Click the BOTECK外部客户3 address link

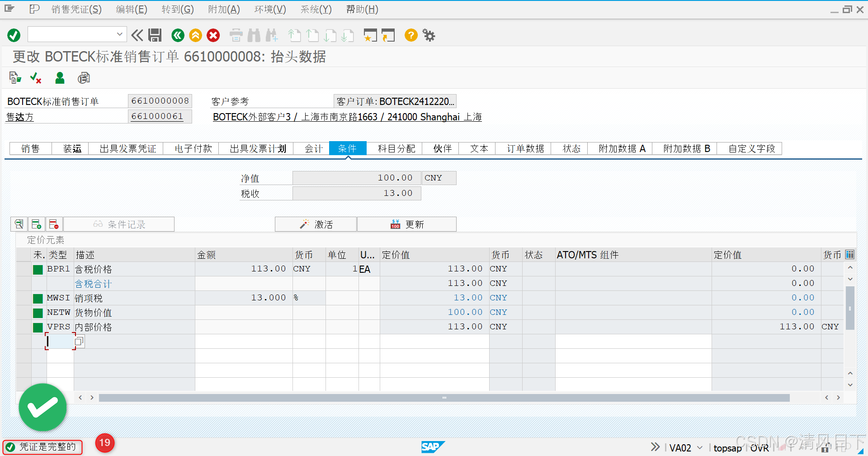[x=347, y=117]
